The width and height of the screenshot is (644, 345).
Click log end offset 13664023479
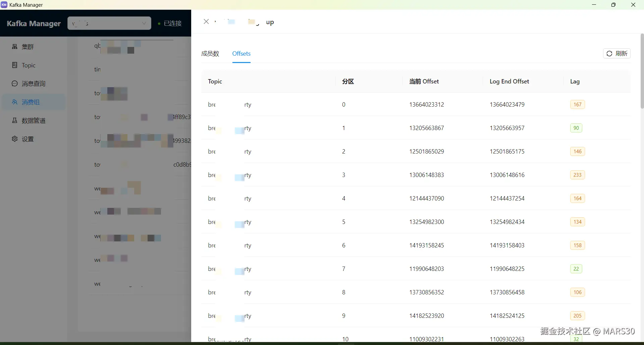click(507, 105)
